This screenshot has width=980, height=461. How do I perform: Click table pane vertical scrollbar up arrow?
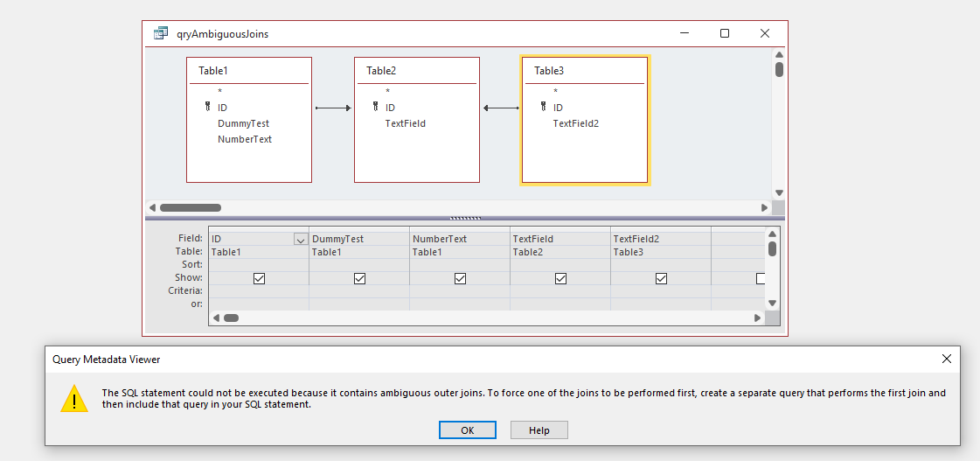point(779,55)
